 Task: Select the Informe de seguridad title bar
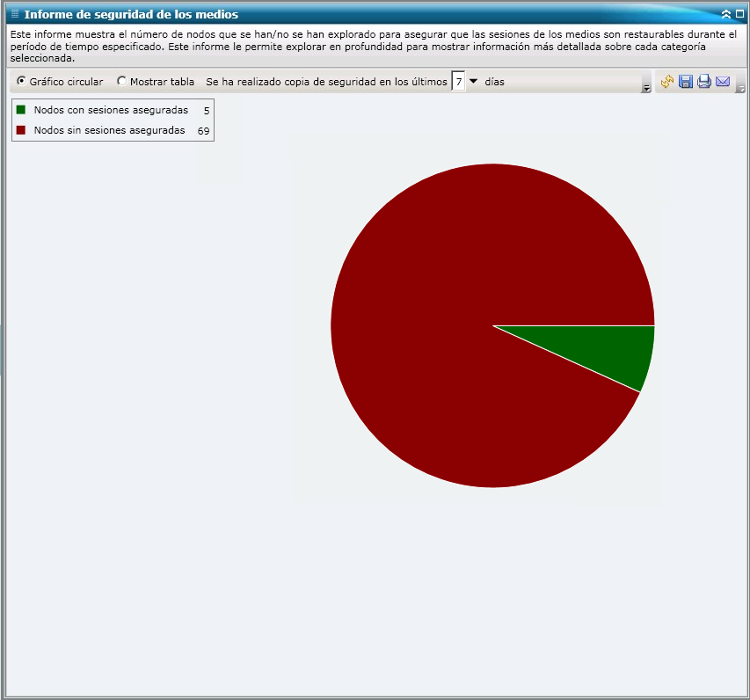(132, 14)
